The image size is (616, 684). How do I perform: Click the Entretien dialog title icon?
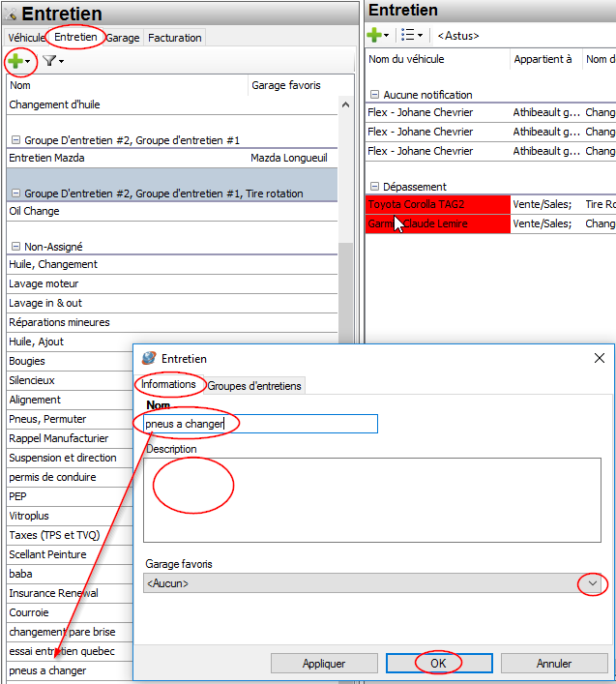pyautogui.click(x=149, y=359)
